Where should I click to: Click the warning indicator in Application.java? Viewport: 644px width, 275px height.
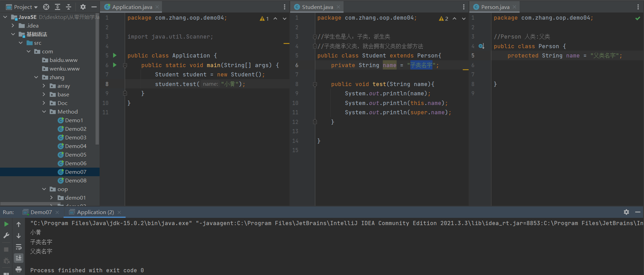[264, 19]
